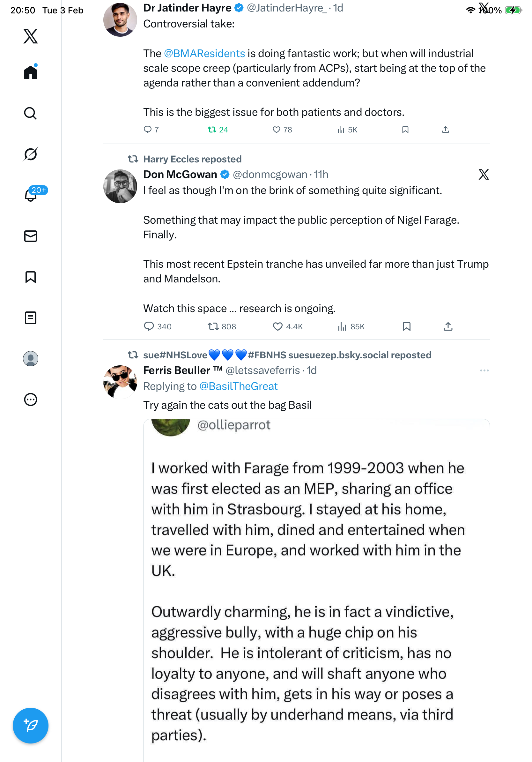Open the Search magnifier in sidebar
Viewport: 532px width, 762px height.
pyautogui.click(x=31, y=113)
